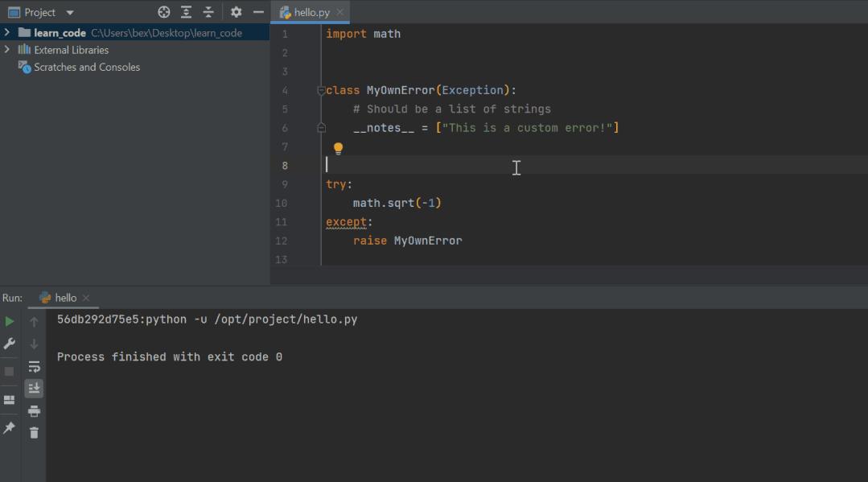Click the intention lightbulb on line 8
The width and height of the screenshot is (868, 482).
[337, 147]
